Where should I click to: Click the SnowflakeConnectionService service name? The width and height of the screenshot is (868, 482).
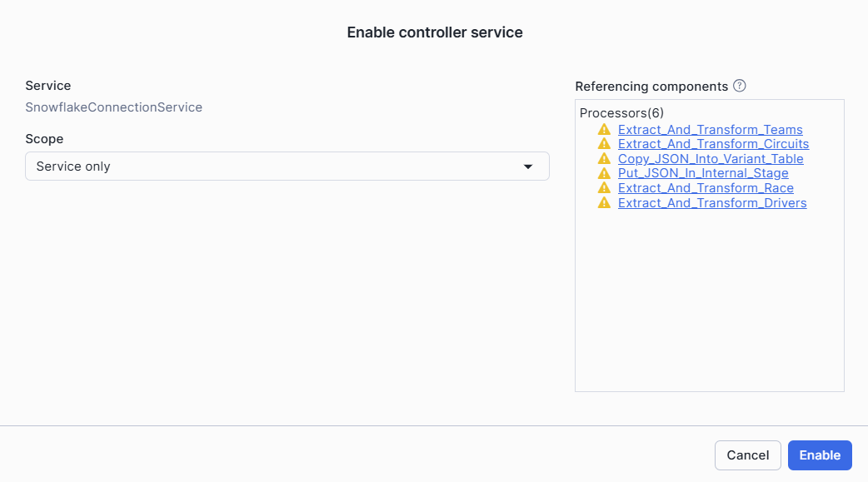[x=112, y=107]
